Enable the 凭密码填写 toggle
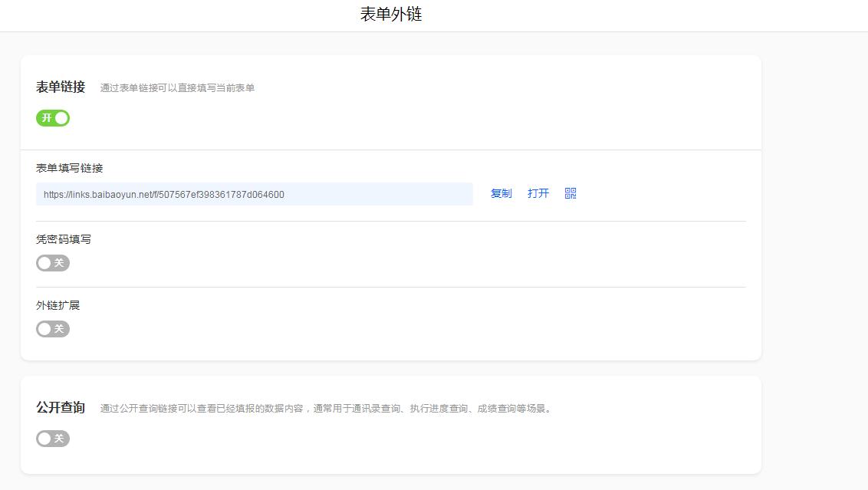Image resolution: width=868 pixels, height=490 pixels. [53, 263]
